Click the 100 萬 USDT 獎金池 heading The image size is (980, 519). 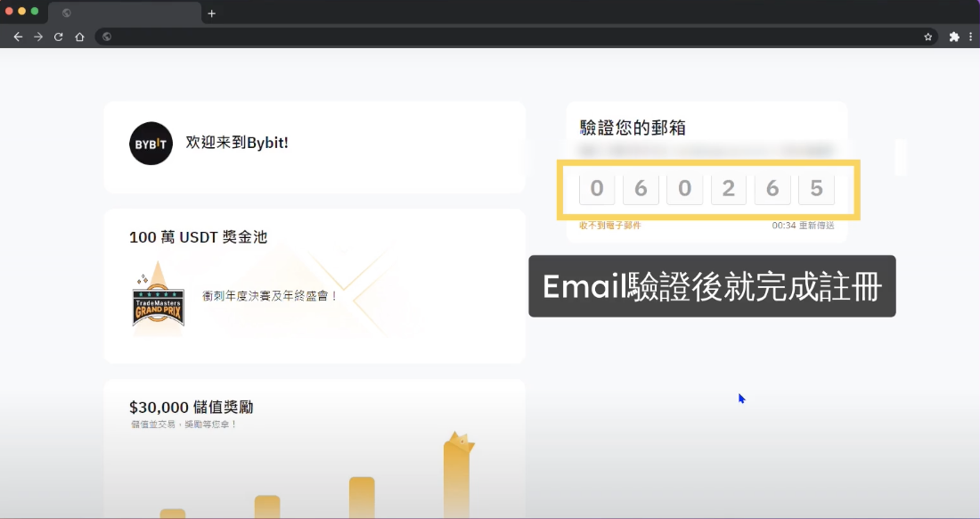click(x=198, y=237)
